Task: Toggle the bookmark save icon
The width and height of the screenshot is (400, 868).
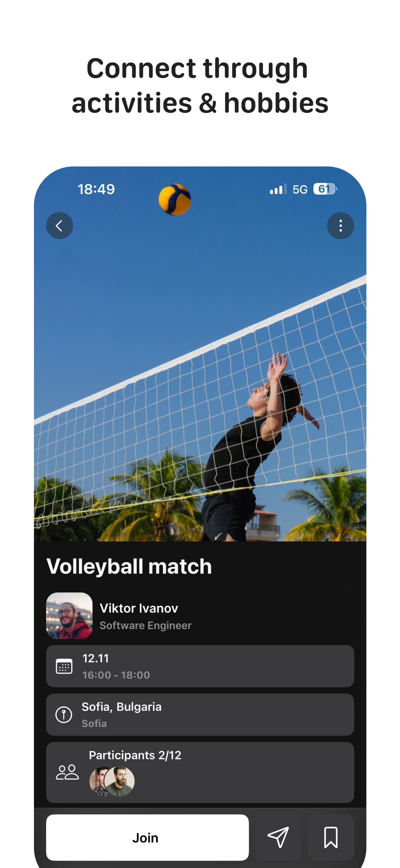Action: (x=331, y=837)
